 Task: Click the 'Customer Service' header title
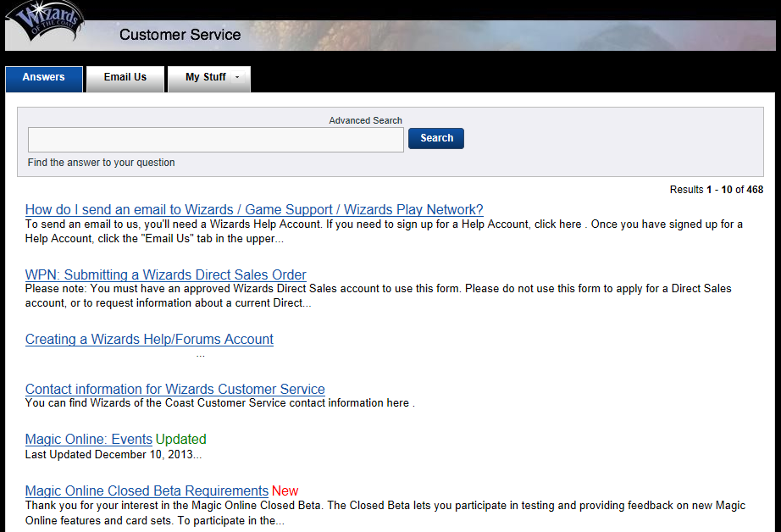coord(180,35)
